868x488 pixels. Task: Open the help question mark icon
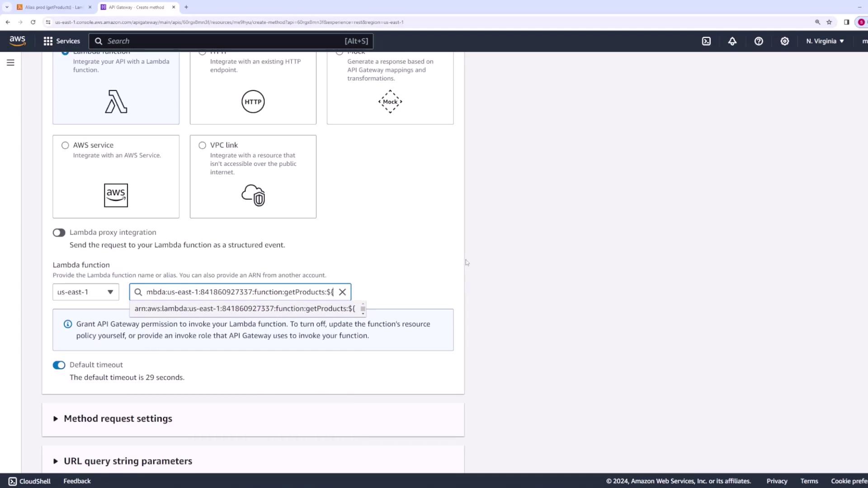tap(759, 41)
